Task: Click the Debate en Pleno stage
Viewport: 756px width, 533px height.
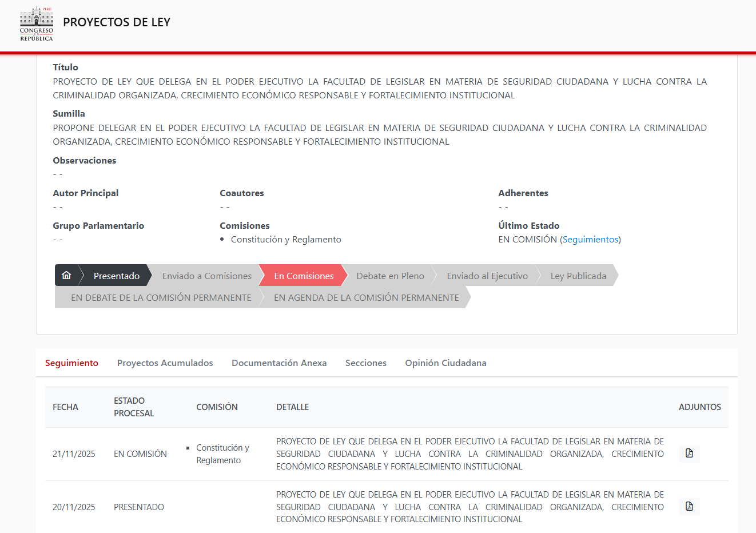Action: (x=390, y=275)
